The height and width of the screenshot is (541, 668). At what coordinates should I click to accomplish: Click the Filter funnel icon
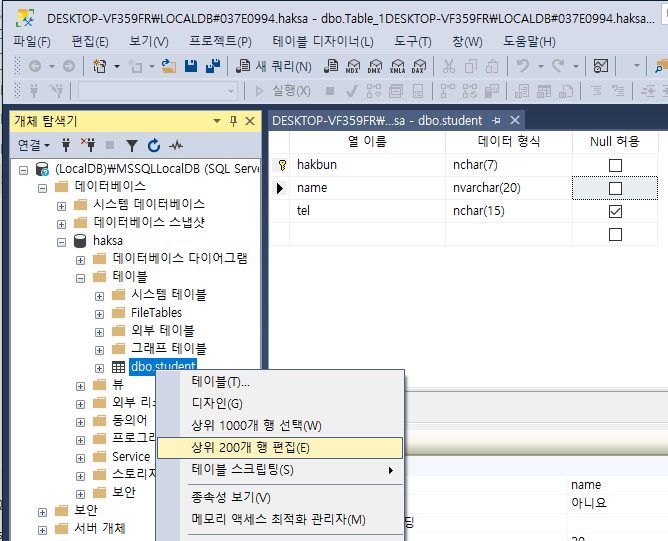coord(132,146)
